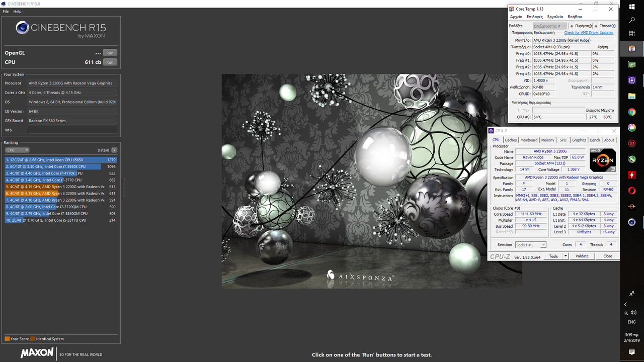Switch to the Bench tab in CPU-Z
Screen dimensions: 644x362
(595, 140)
